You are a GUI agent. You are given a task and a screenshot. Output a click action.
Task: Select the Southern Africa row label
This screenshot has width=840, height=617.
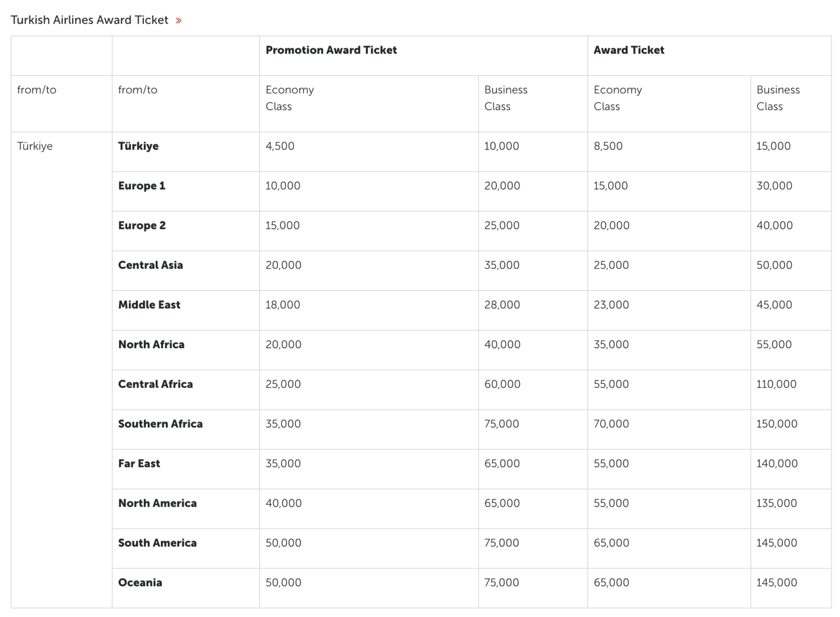[x=160, y=424]
